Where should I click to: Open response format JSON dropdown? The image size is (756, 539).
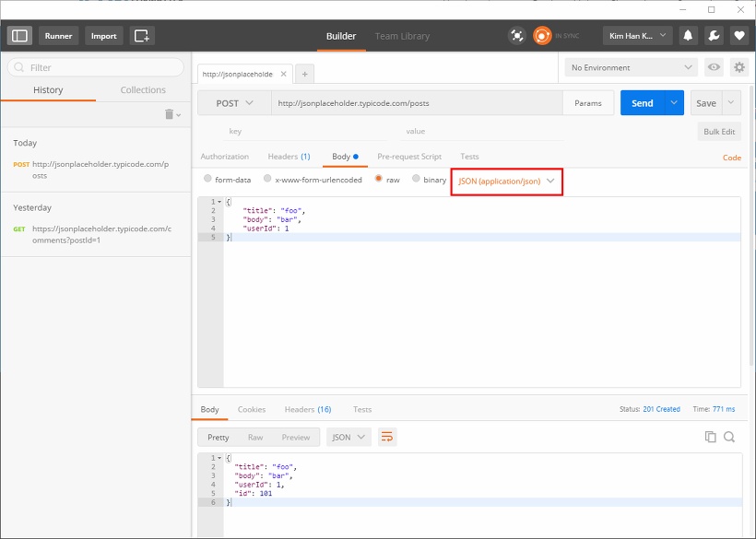(348, 437)
